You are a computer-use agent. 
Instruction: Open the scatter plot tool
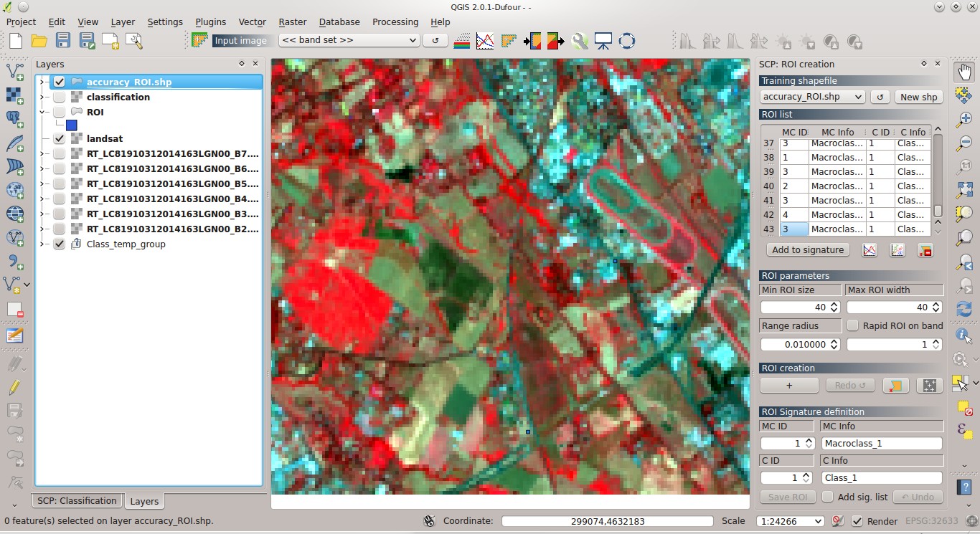point(897,250)
